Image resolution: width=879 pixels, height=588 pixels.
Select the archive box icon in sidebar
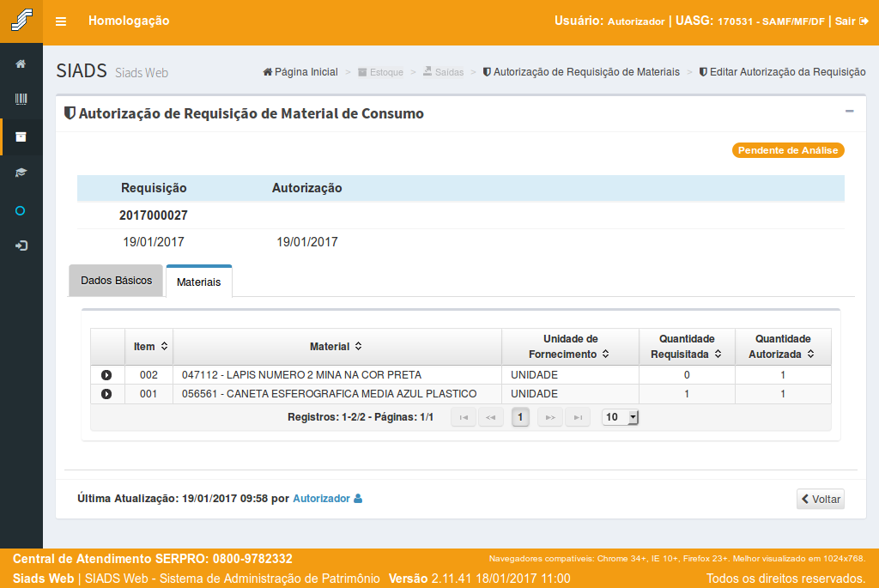click(x=21, y=136)
